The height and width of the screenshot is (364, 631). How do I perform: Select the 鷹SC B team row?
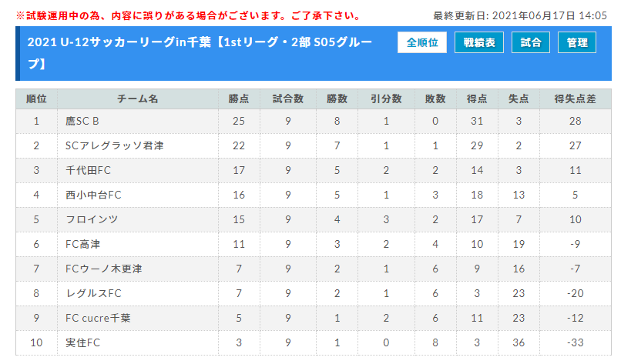[x=314, y=121]
